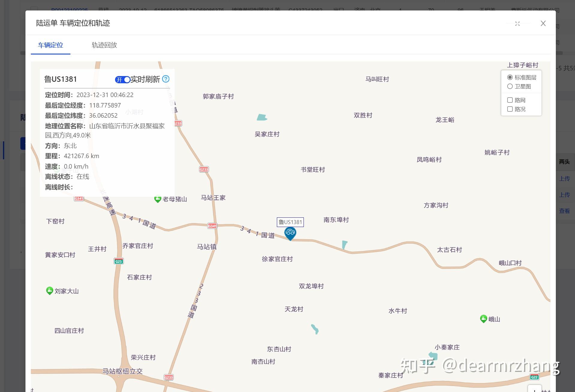575x392 pixels.
Task: Click the 太古石村 village label
Action: 449,250
